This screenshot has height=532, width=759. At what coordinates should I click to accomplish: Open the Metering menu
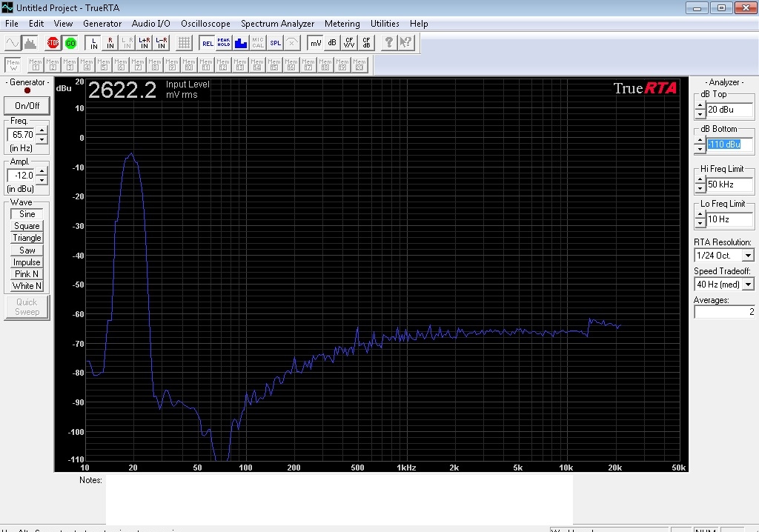[342, 24]
